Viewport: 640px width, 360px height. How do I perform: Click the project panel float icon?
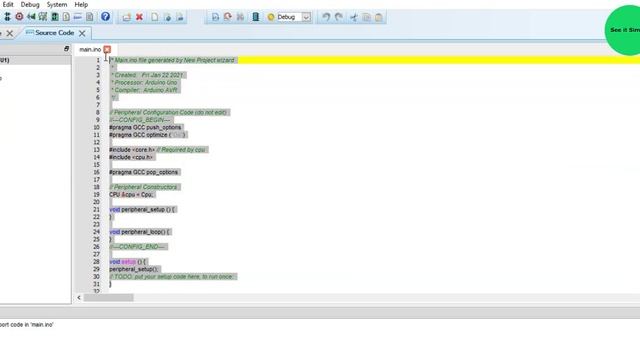tap(67, 49)
